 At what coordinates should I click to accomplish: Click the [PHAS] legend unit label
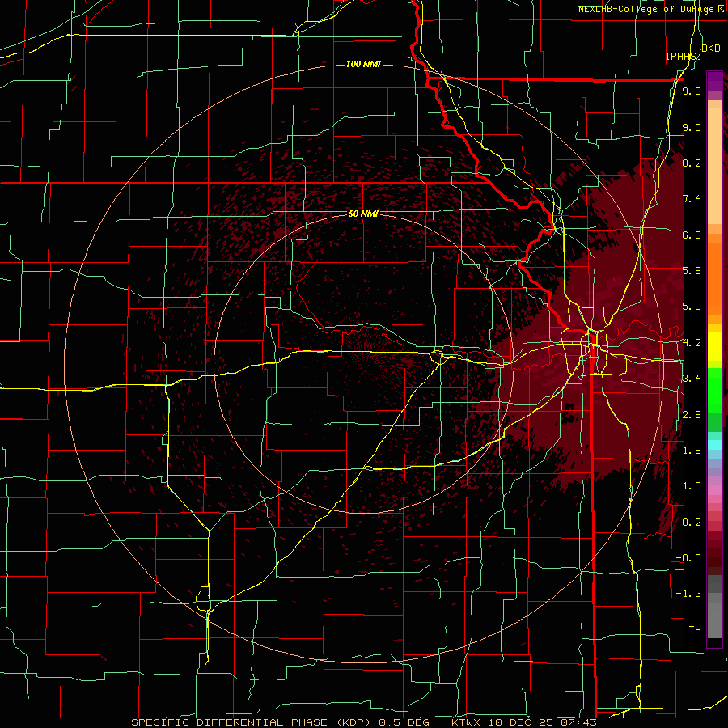[x=684, y=56]
